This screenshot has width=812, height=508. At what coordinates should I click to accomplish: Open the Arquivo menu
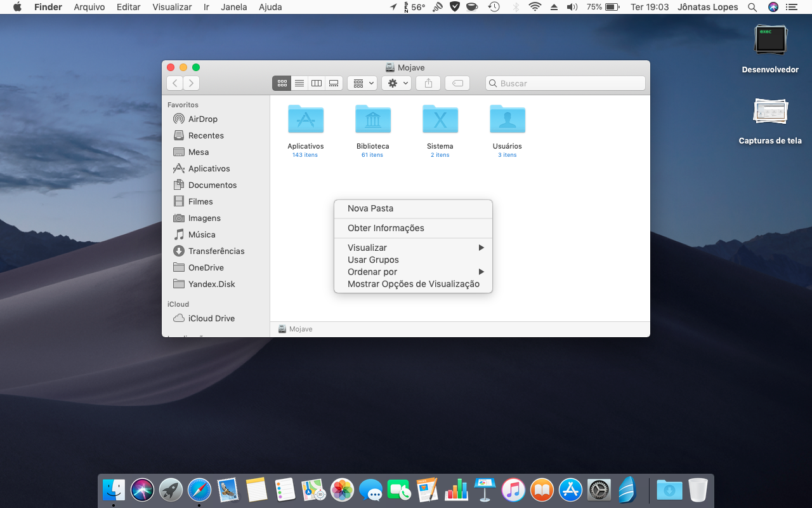click(89, 7)
